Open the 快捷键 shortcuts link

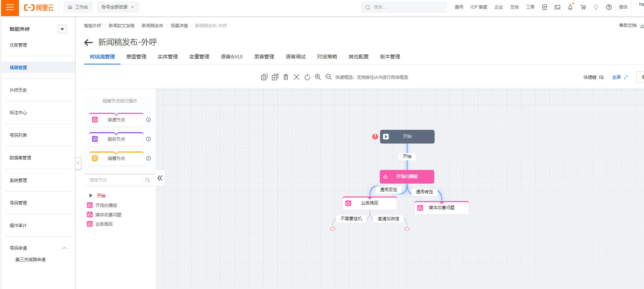pyautogui.click(x=594, y=77)
